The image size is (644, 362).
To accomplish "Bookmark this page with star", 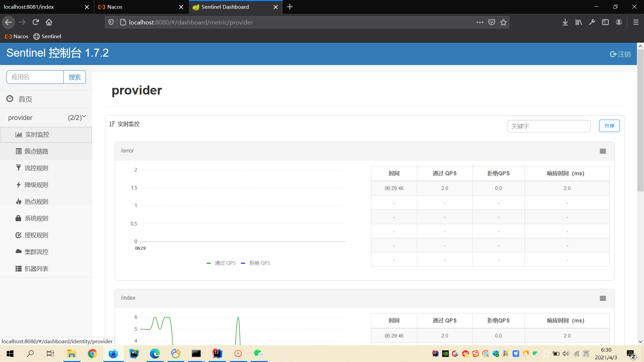I will click(503, 22).
